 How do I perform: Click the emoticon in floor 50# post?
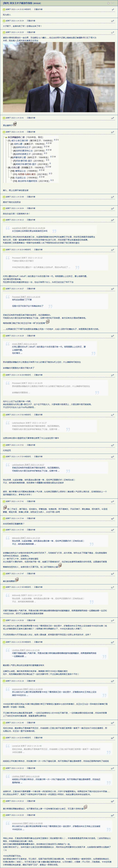pos(17,580)
